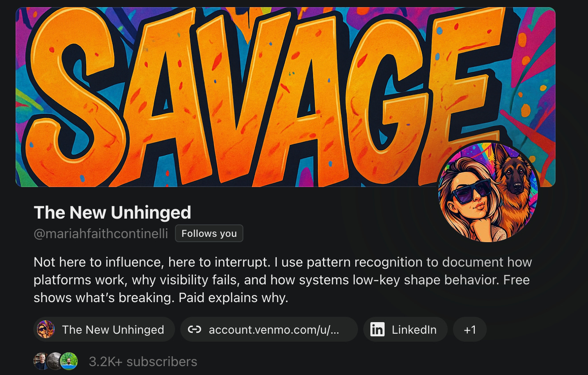Open the 3.2K+ subscribers list
This screenshot has width=588, height=375.
[x=143, y=362]
